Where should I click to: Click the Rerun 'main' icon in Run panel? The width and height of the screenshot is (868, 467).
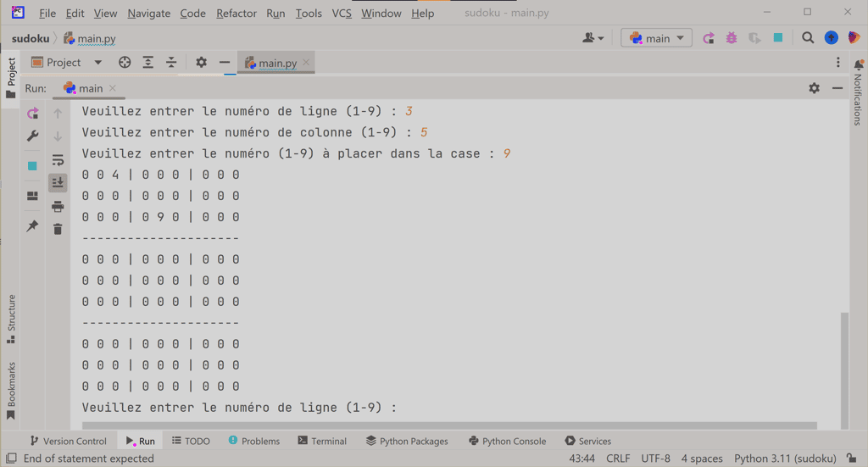(32, 114)
